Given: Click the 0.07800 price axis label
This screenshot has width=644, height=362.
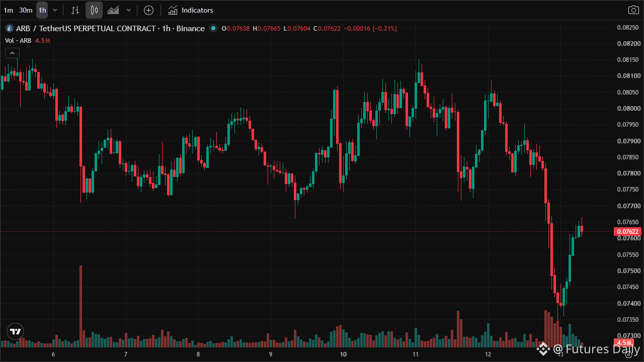Looking at the screenshot, I should pos(628,173).
